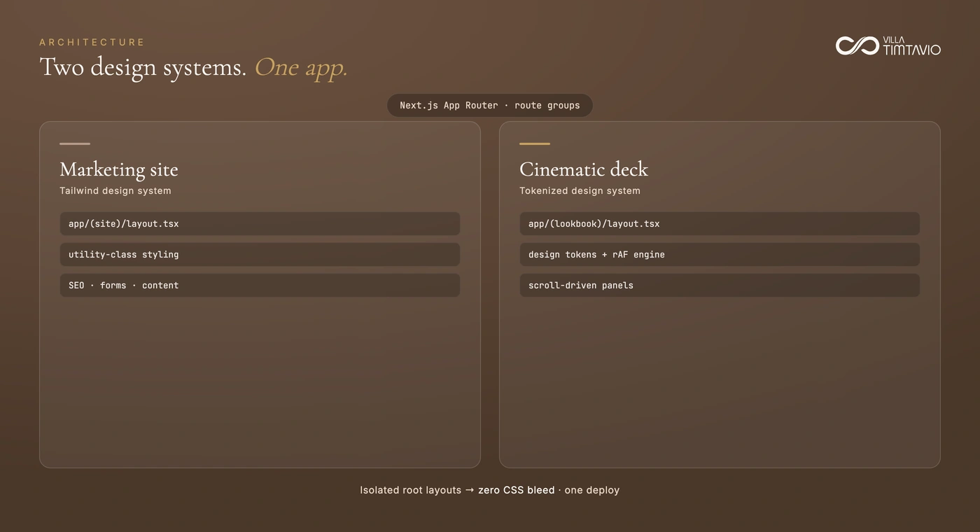Click the 'Two design systems. One app.' title
This screenshot has width=980, height=532.
[x=194, y=67]
